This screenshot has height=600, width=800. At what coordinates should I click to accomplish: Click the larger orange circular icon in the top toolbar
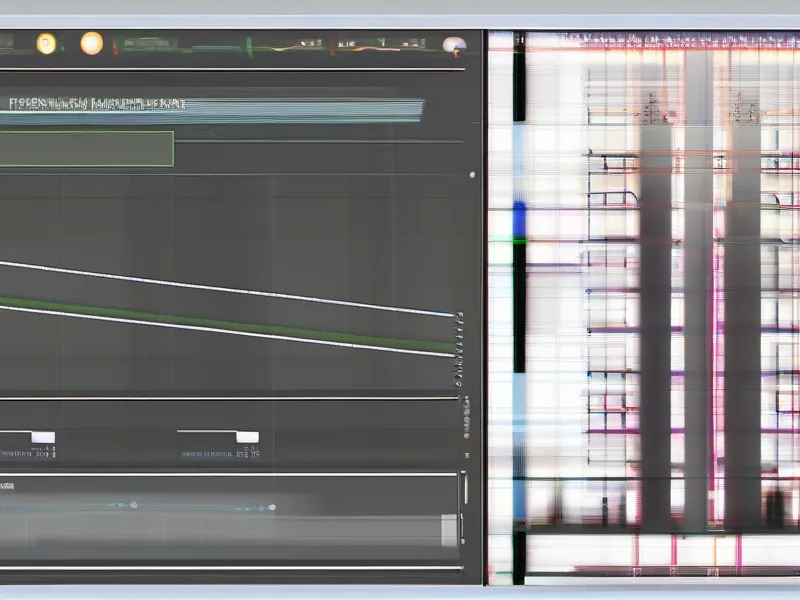click(91, 43)
